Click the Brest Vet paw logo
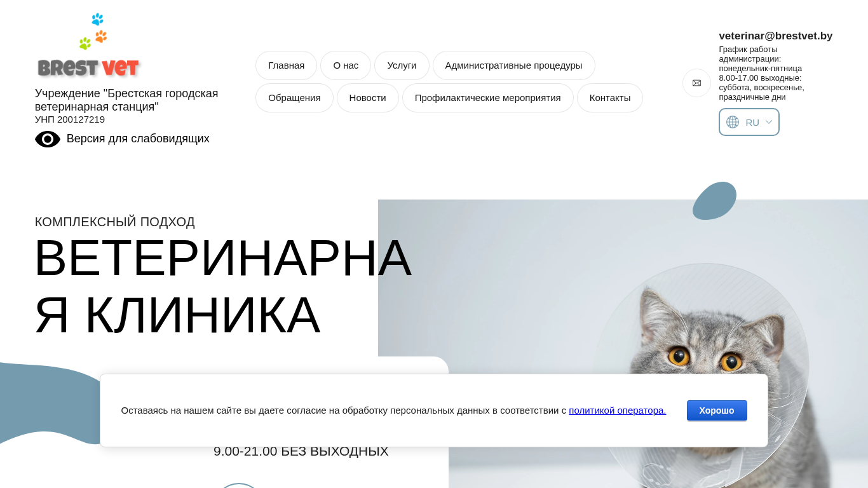868x488 pixels. tap(88, 46)
